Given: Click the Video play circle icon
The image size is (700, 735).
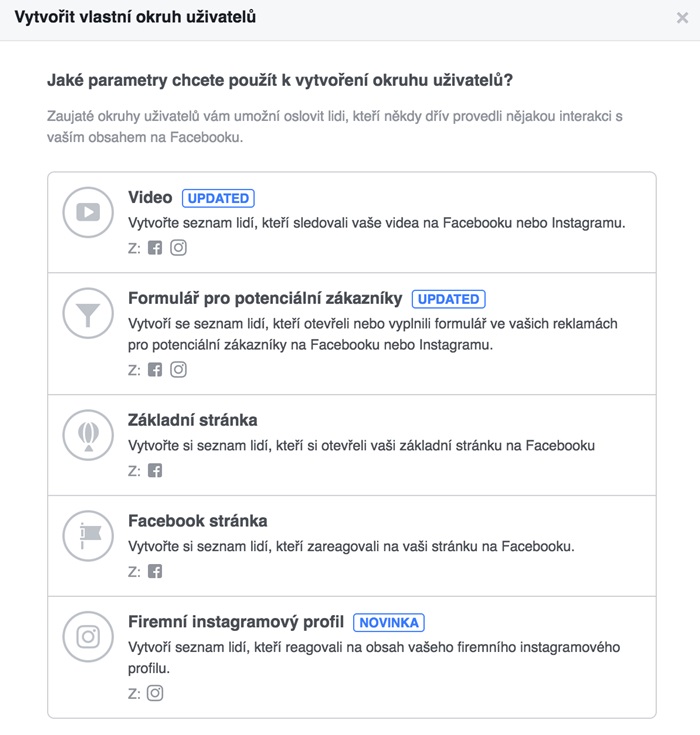Looking at the screenshot, I should tap(88, 212).
